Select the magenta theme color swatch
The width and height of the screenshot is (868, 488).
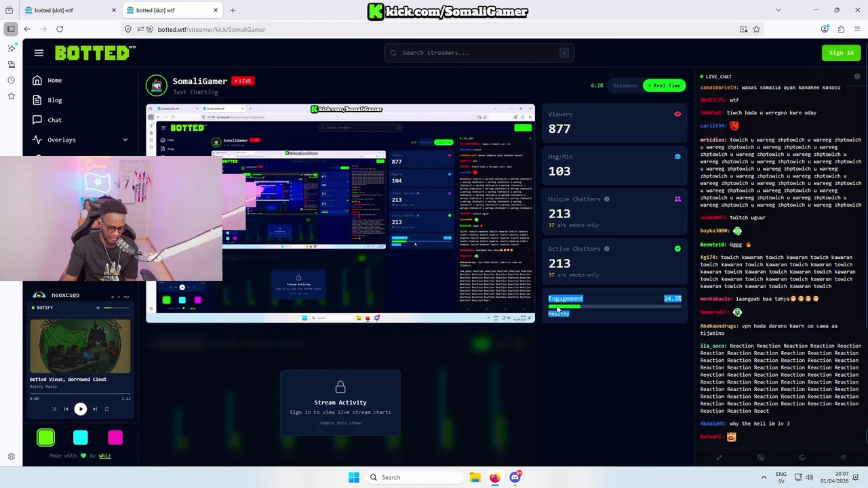pyautogui.click(x=115, y=438)
